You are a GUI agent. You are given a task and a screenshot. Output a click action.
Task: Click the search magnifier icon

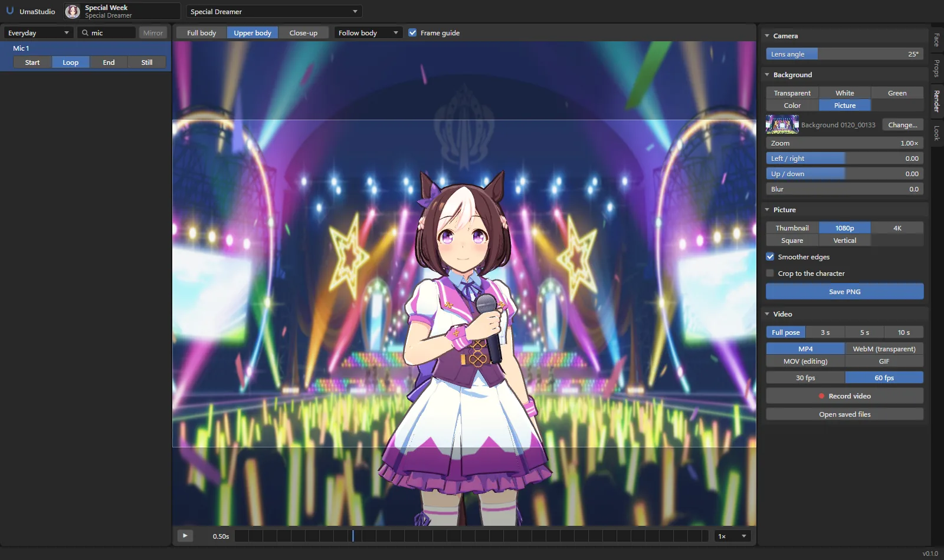coord(85,33)
